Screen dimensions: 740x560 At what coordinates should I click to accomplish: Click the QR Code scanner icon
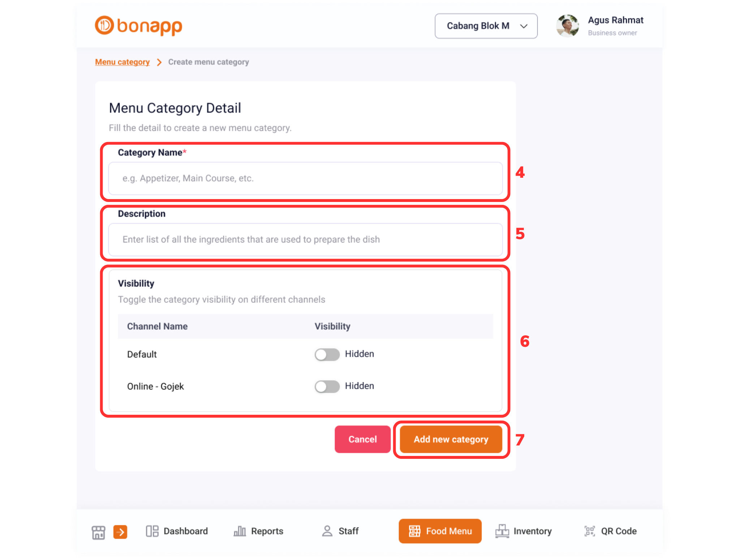click(589, 531)
